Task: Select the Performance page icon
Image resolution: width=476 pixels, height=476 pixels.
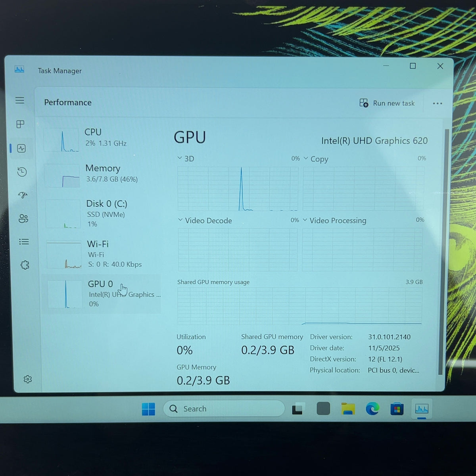Action: 21,148
